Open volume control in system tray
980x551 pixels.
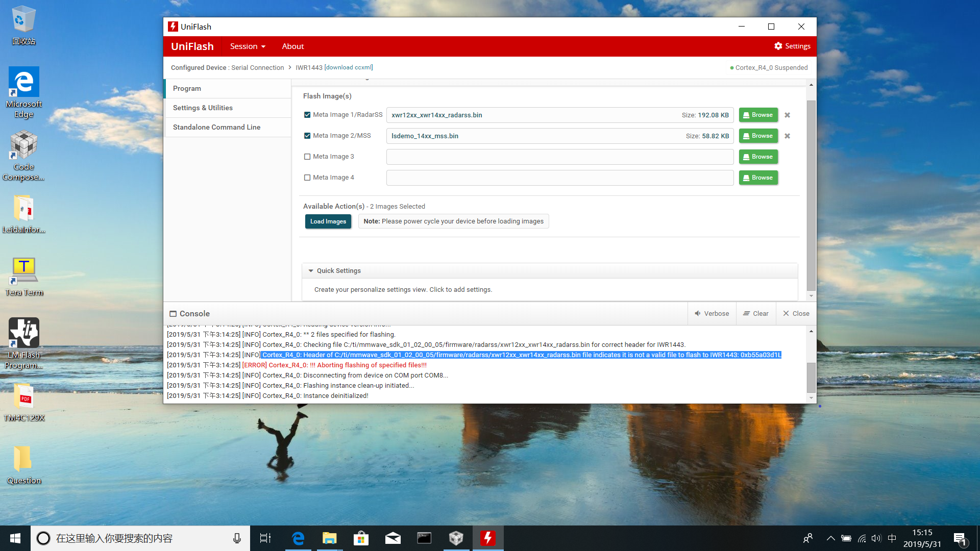click(x=876, y=538)
